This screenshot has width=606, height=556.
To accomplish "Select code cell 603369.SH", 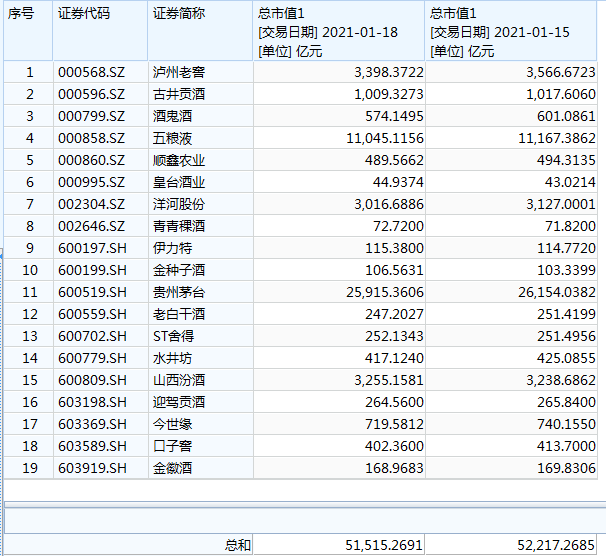I will [x=100, y=425].
